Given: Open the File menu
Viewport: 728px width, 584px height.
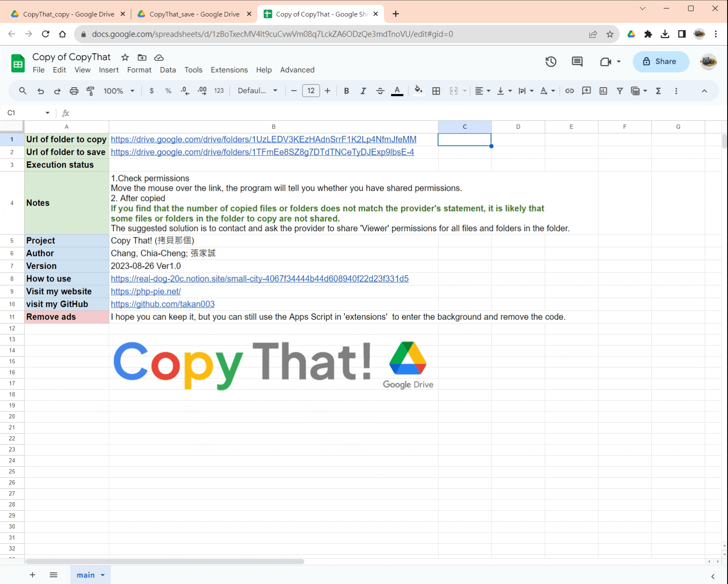Looking at the screenshot, I should [39, 70].
